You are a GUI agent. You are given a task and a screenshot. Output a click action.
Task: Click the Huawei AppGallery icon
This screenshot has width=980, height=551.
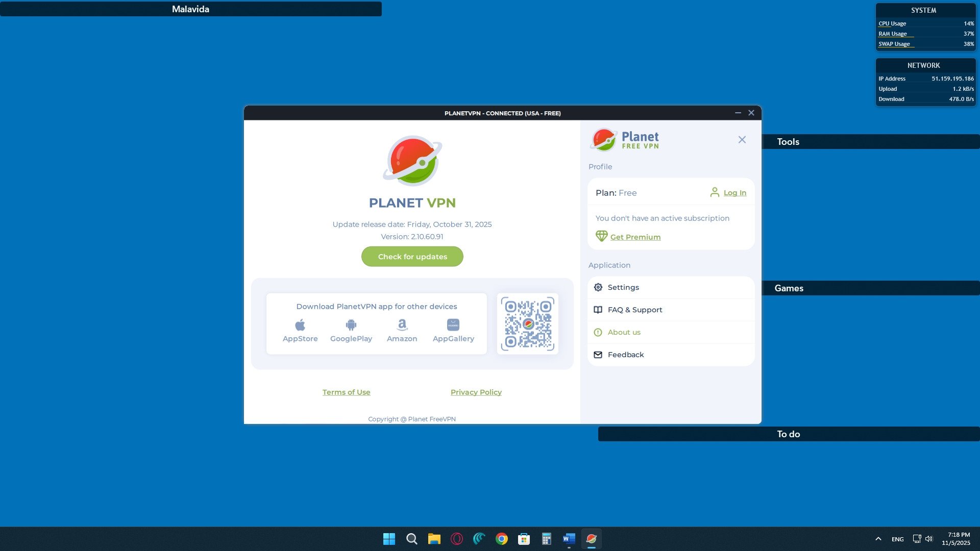click(x=453, y=325)
